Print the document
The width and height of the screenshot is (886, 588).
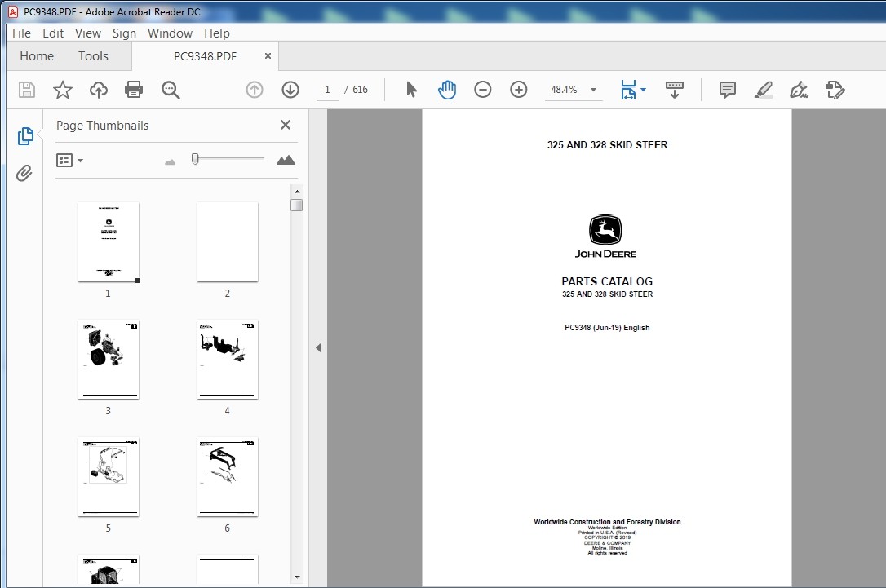pos(134,90)
